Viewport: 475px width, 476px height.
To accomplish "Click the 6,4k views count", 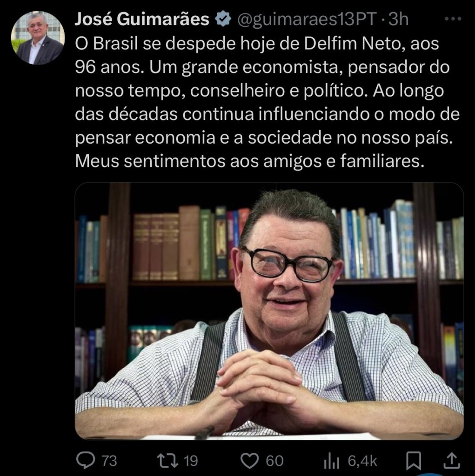I will click(362, 461).
